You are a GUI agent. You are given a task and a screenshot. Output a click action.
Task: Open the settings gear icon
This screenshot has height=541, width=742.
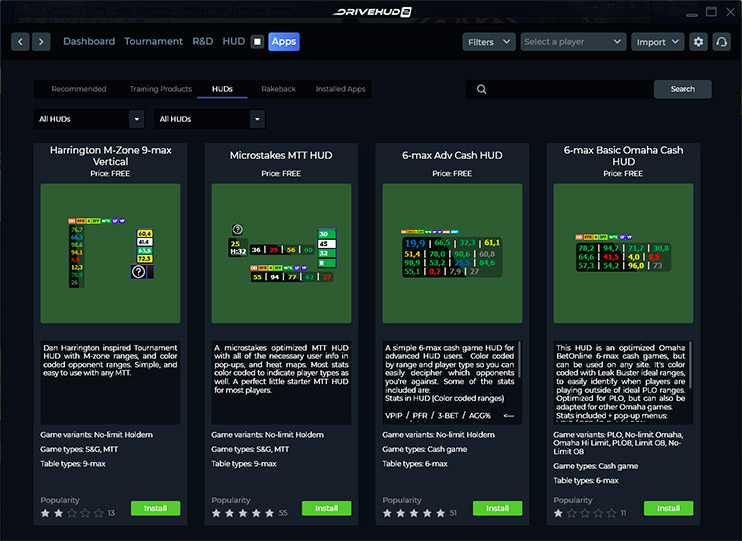[698, 42]
